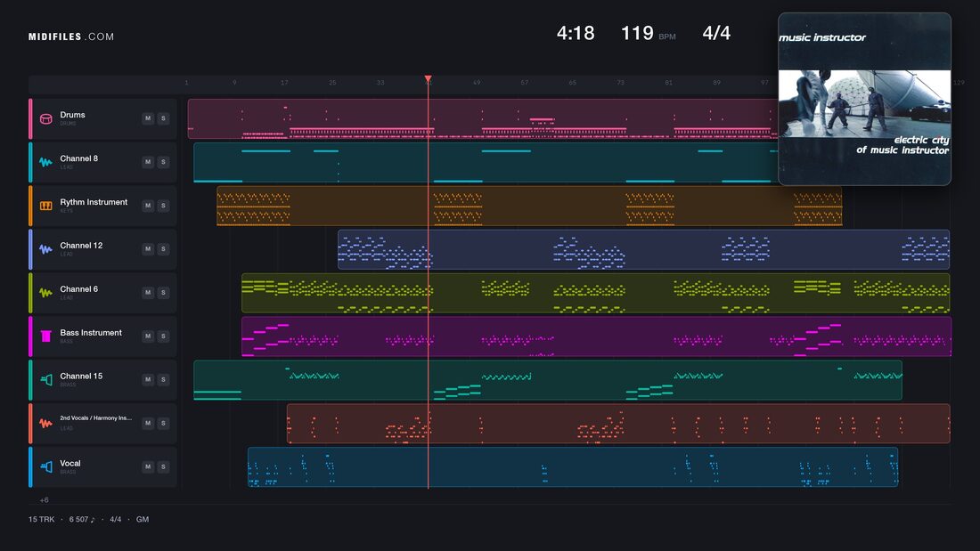The image size is (980, 551).
Task: Select the 2nd Vocals / Harmony track name
Action: click(95, 418)
